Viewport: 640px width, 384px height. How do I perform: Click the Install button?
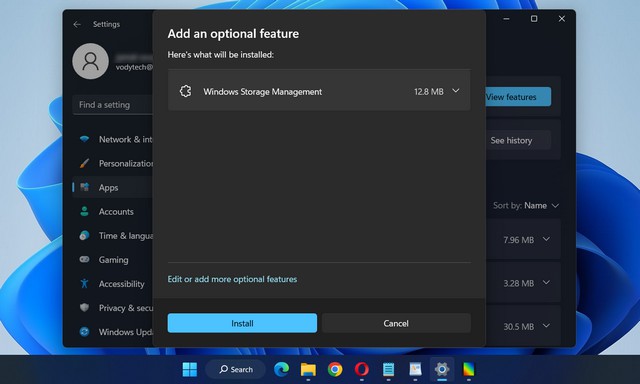click(x=242, y=323)
